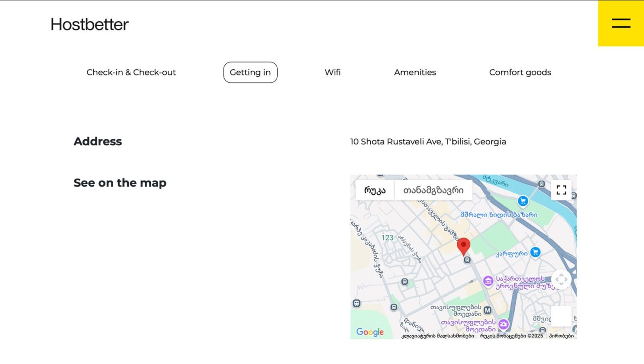
Task: Go to the Wifi tab
Action: (333, 72)
